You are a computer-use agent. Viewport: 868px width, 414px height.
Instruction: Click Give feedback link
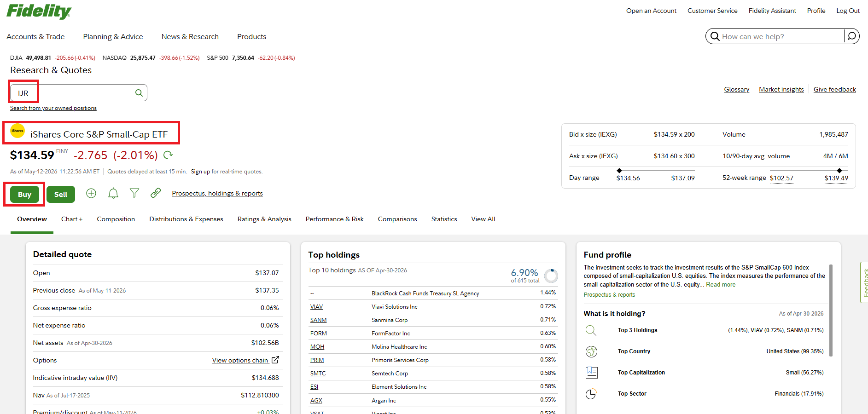click(834, 89)
